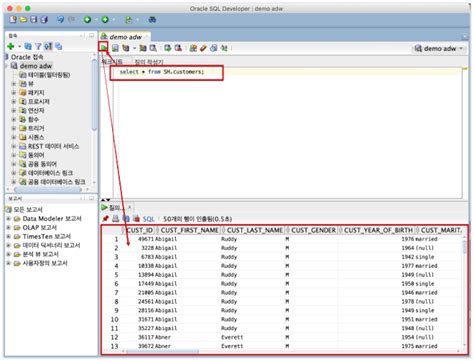Click the Explain Plan icon
The width and height of the screenshot is (474, 361).
pos(126,48)
